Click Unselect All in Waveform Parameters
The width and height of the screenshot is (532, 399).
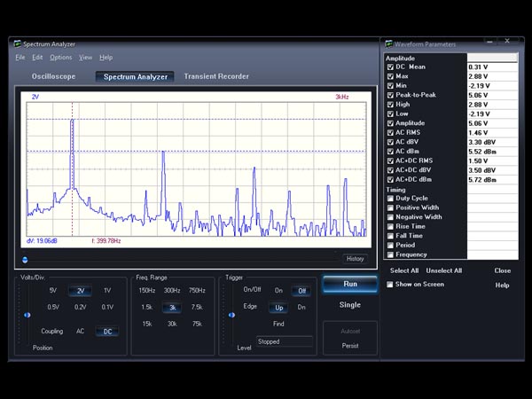(444, 271)
